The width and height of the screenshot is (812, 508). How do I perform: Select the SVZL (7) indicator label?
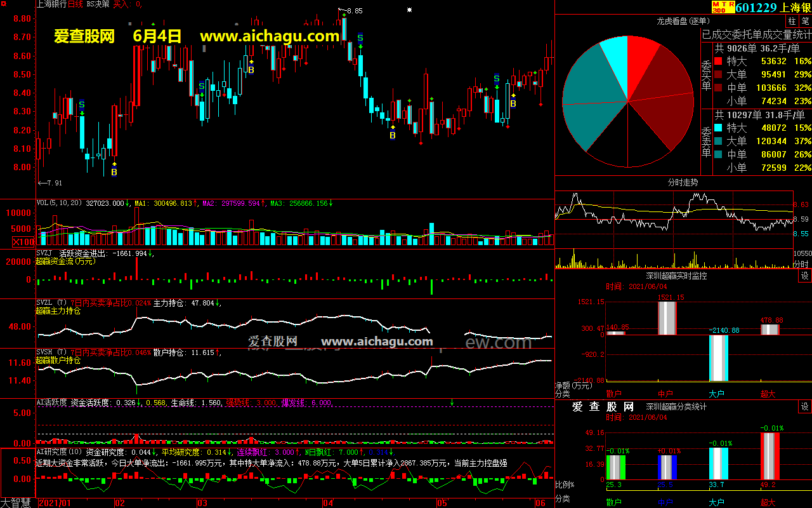[x=52, y=303]
